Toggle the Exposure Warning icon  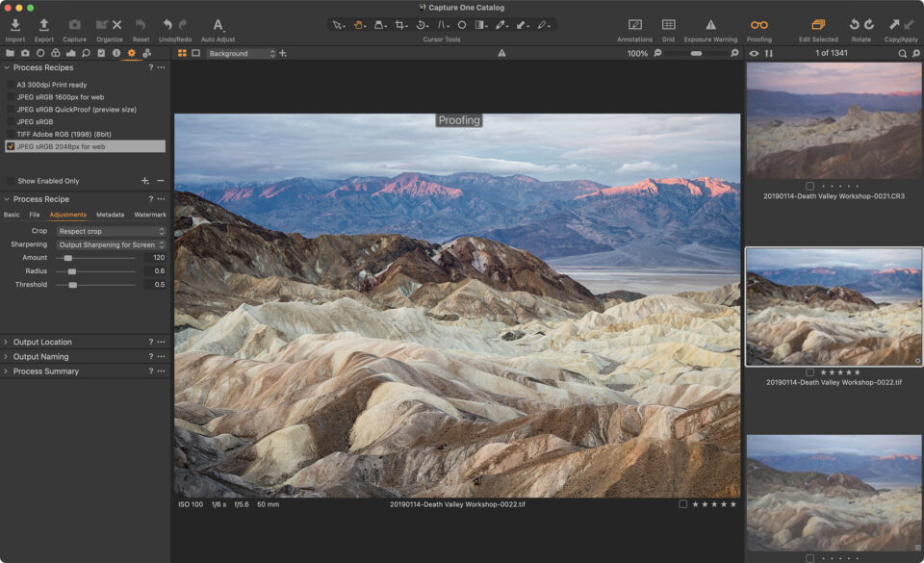(709, 25)
